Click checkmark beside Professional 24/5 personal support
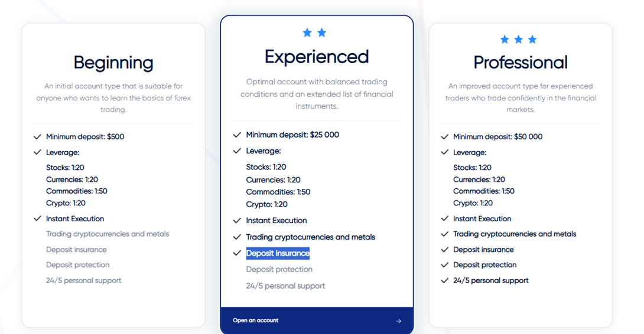Image resolution: width=644 pixels, height=334 pixels. (445, 281)
